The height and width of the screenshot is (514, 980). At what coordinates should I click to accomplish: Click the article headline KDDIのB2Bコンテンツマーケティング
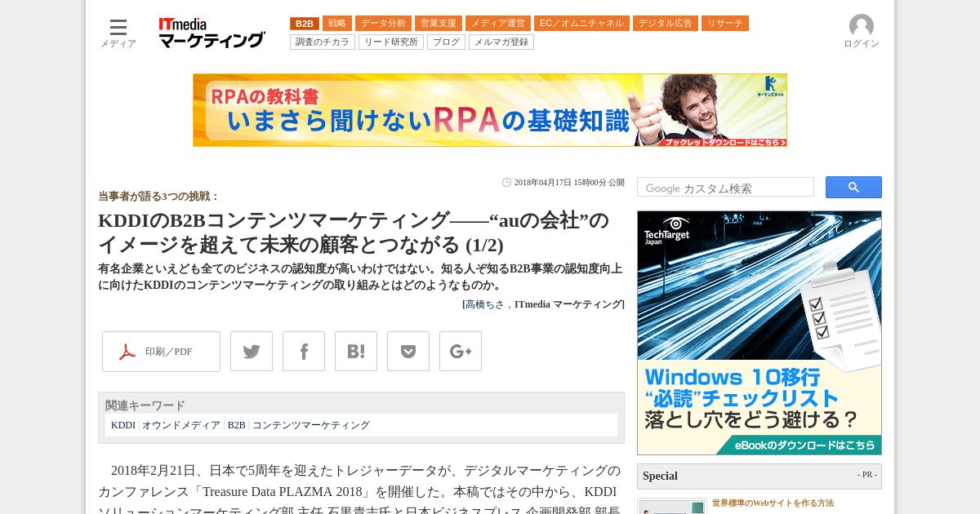tap(354, 233)
